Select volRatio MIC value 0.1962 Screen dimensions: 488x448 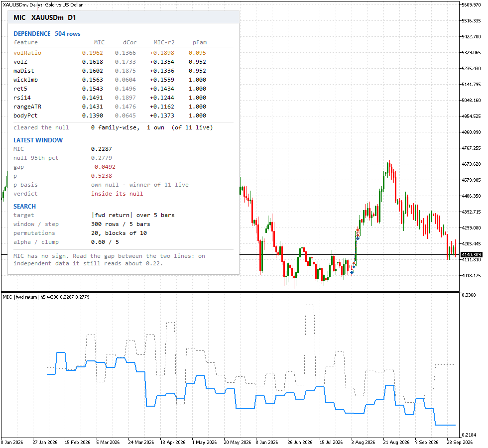click(93, 53)
